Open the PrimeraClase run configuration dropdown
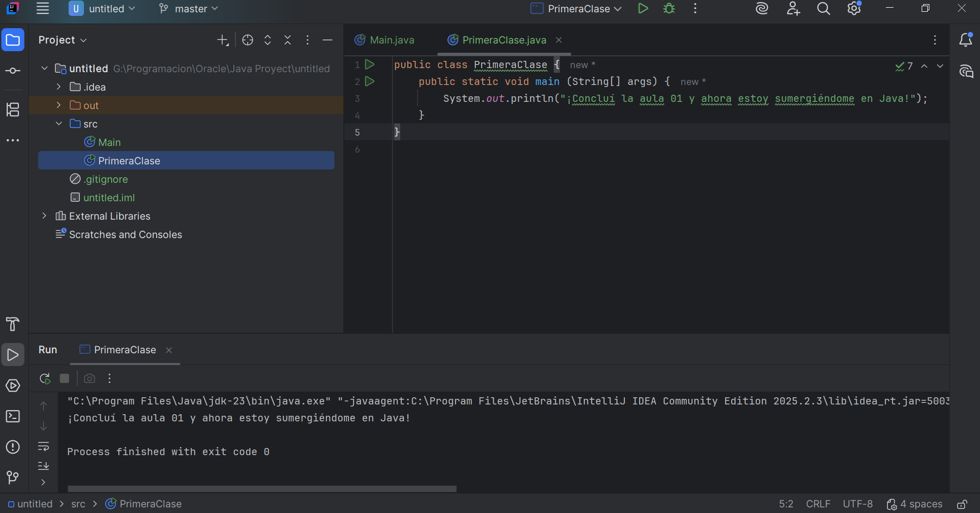Image resolution: width=980 pixels, height=513 pixels. click(576, 9)
